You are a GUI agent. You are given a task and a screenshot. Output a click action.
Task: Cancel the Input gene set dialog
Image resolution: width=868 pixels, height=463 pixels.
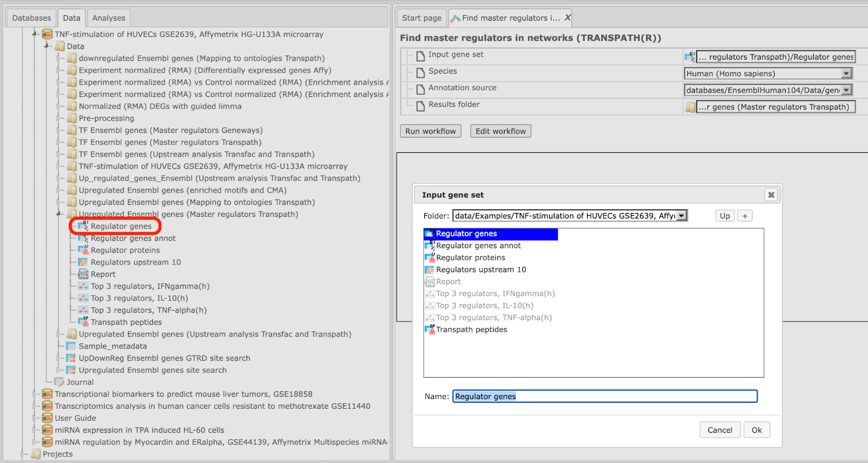point(720,430)
